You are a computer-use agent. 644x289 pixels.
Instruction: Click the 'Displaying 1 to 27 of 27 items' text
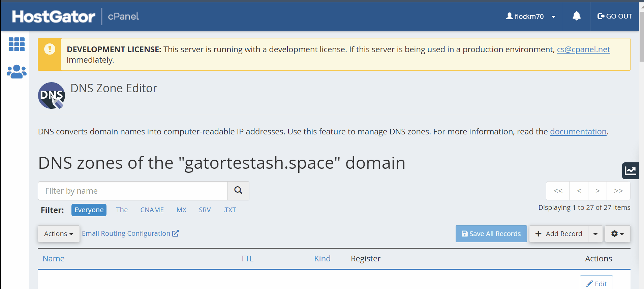click(x=584, y=207)
